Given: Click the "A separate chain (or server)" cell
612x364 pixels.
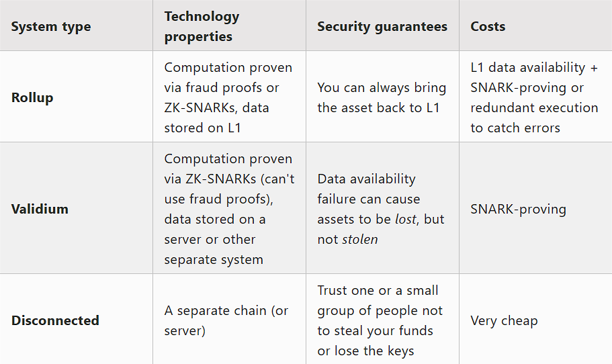Looking at the screenshot, I should coord(226,320).
